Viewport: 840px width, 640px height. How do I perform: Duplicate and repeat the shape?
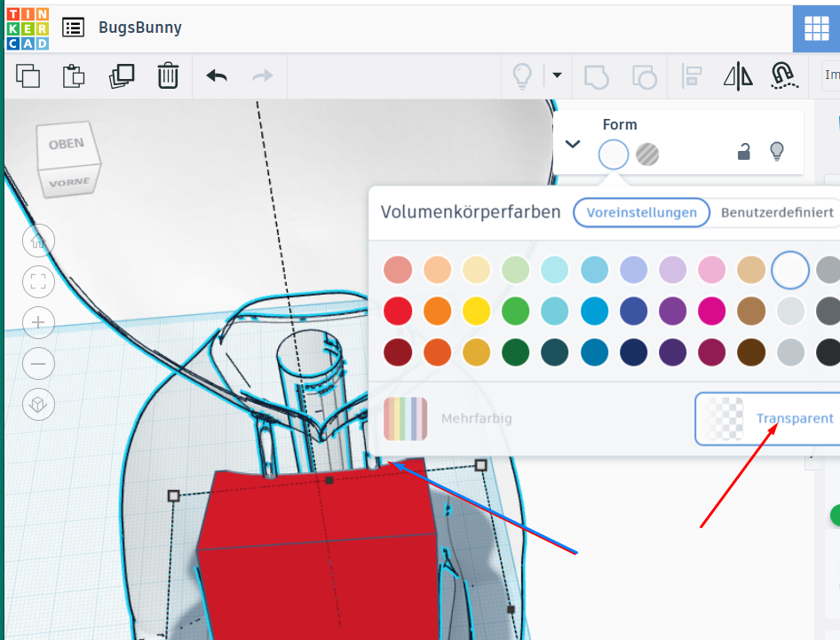coord(122,76)
